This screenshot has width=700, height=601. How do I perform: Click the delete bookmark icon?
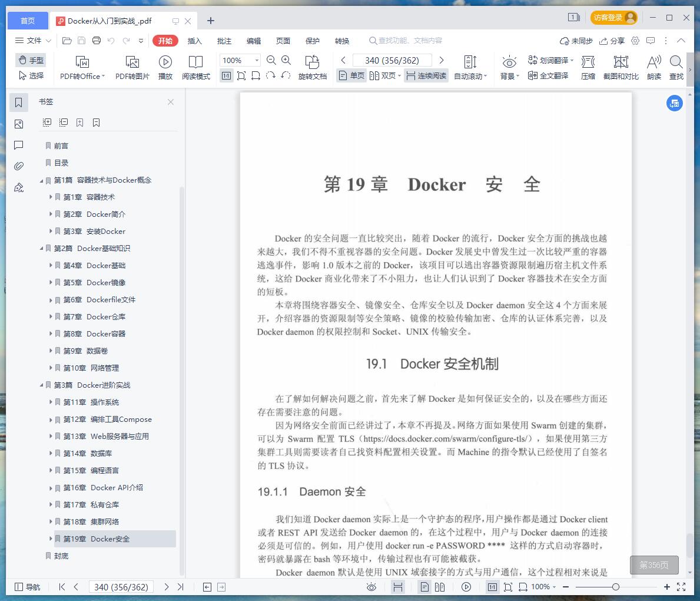click(x=97, y=123)
